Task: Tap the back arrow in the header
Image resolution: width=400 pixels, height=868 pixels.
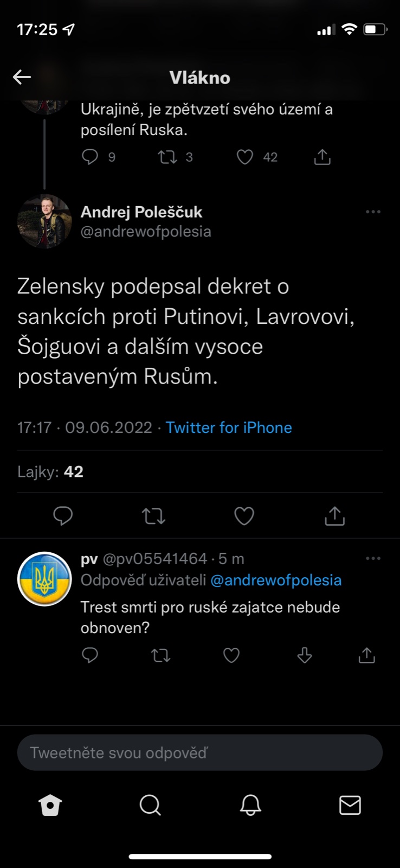Action: [22, 77]
